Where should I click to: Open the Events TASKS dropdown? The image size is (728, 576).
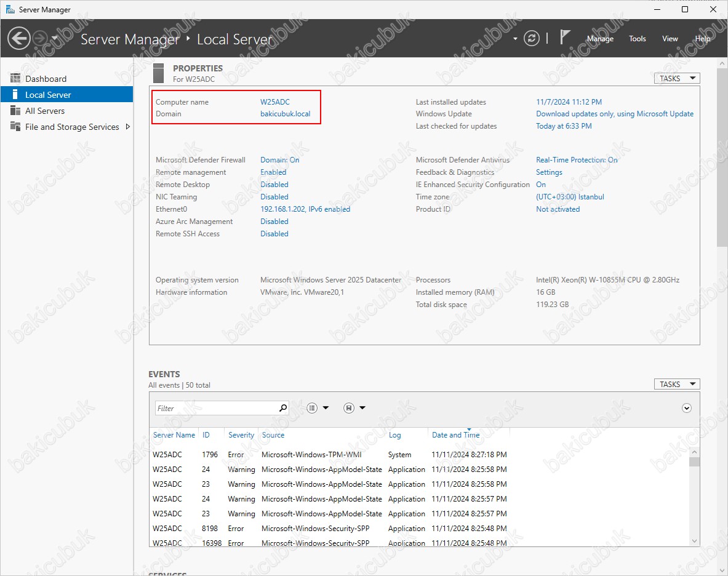[677, 385]
